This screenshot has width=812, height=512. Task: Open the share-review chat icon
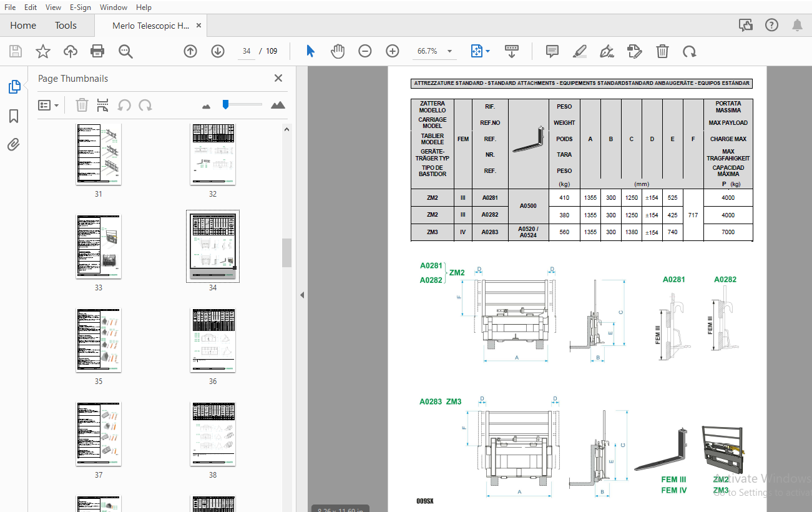click(745, 25)
